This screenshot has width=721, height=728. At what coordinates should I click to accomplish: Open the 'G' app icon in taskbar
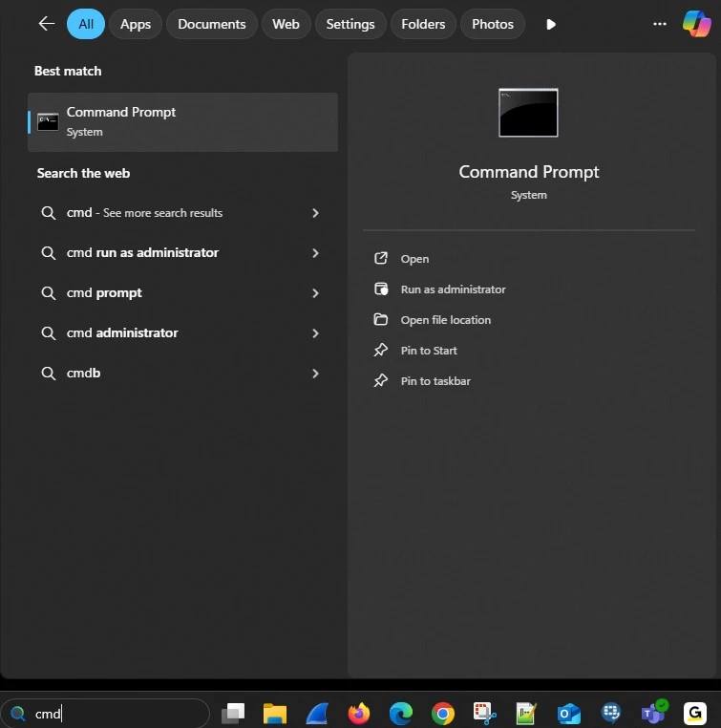click(x=695, y=713)
